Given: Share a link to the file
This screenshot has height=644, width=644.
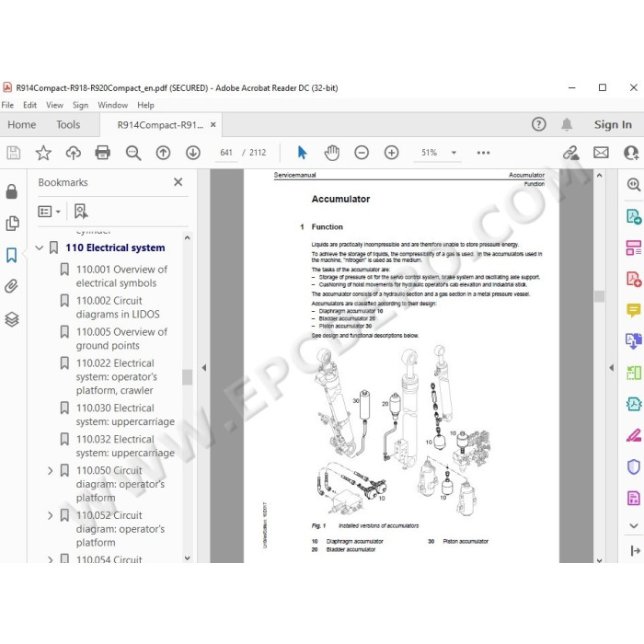Looking at the screenshot, I should pyautogui.click(x=571, y=153).
